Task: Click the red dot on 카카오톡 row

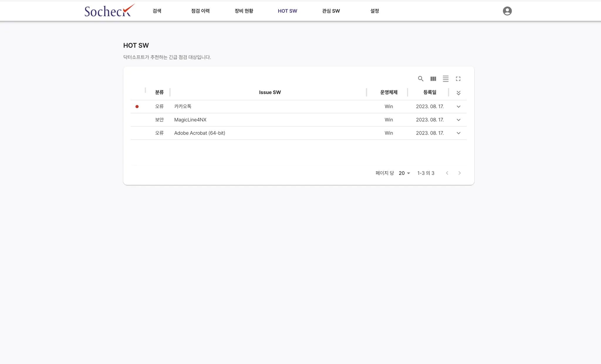Action: (137, 106)
